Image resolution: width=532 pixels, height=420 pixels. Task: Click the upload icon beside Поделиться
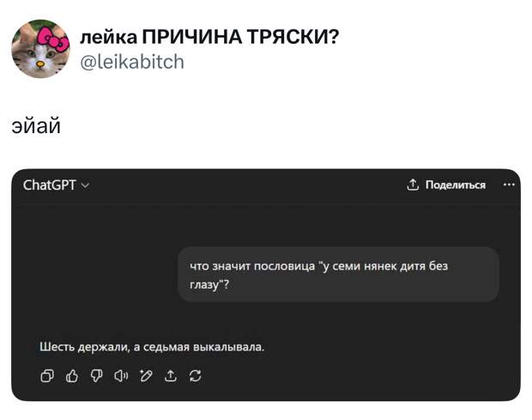coord(413,185)
